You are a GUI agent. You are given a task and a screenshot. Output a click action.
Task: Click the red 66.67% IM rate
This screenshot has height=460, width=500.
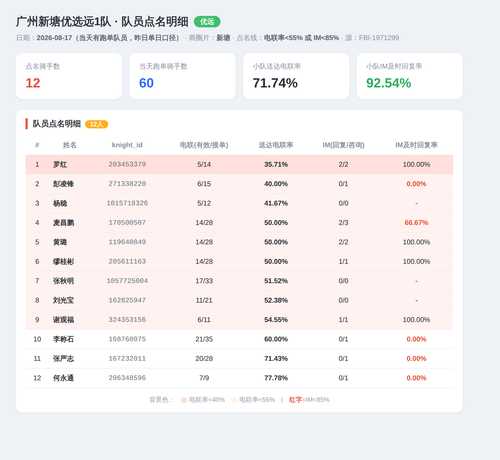[416, 223]
